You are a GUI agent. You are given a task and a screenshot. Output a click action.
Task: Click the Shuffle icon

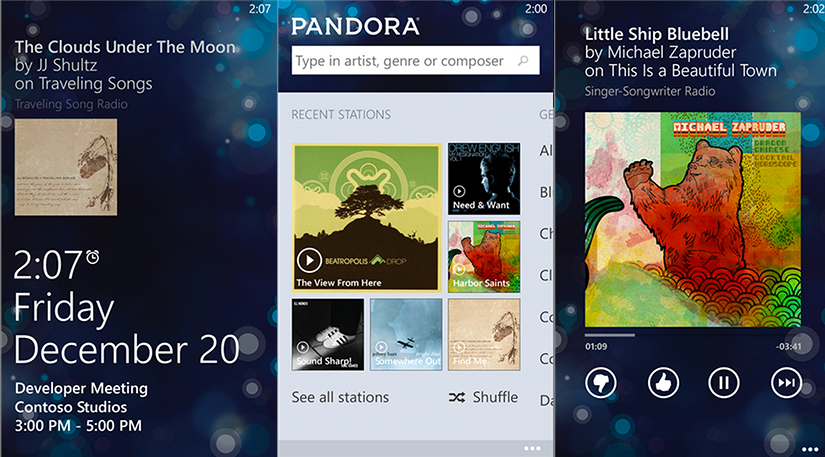(457, 398)
